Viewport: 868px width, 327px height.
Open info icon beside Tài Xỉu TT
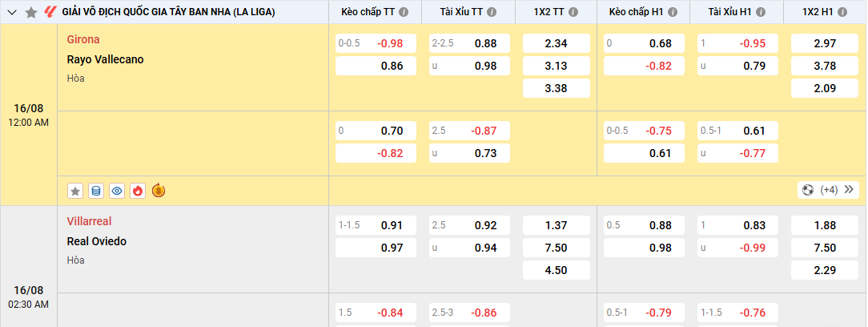pyautogui.click(x=492, y=12)
